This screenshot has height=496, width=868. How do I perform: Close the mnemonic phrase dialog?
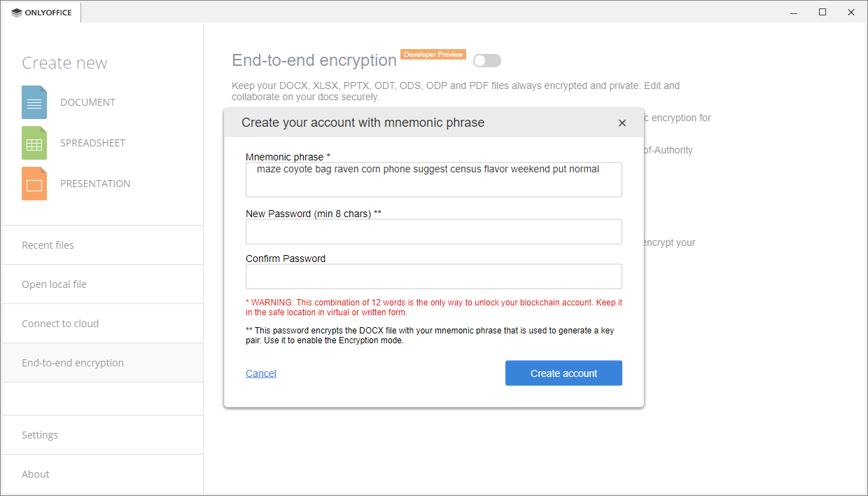pos(622,123)
